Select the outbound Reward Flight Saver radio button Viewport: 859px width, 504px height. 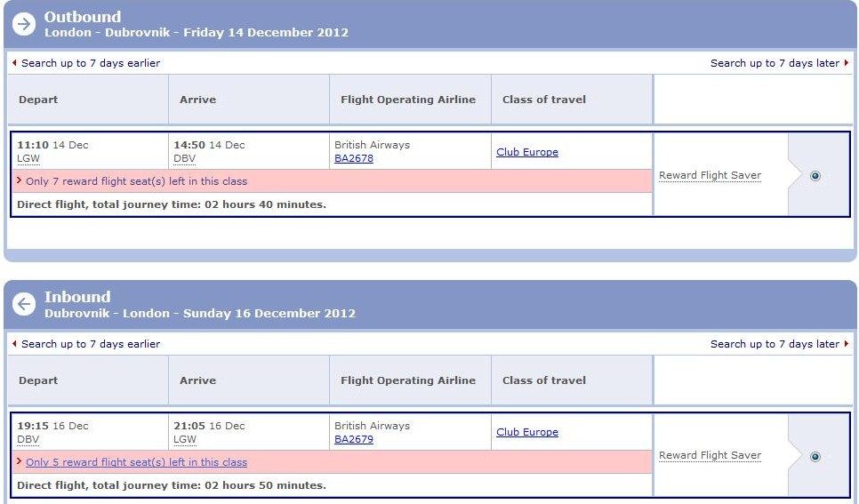point(815,176)
